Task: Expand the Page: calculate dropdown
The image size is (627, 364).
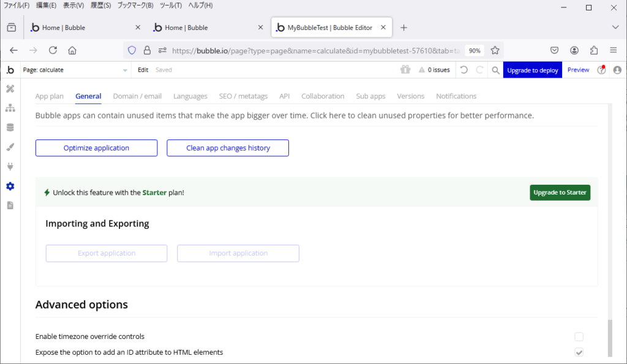Action: 75,70
